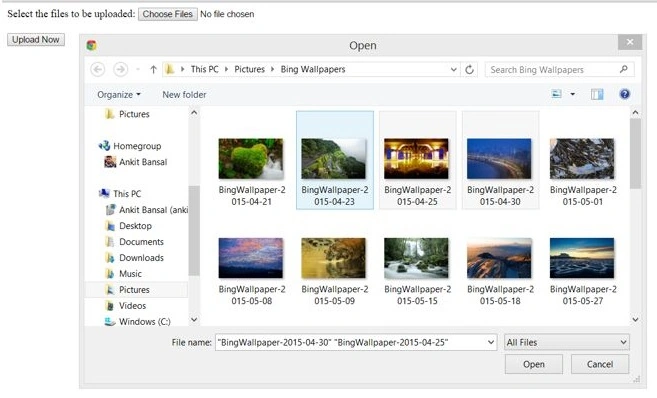The image size is (657, 398).
Task: Click the Back navigation arrow
Action: pyautogui.click(x=98, y=69)
